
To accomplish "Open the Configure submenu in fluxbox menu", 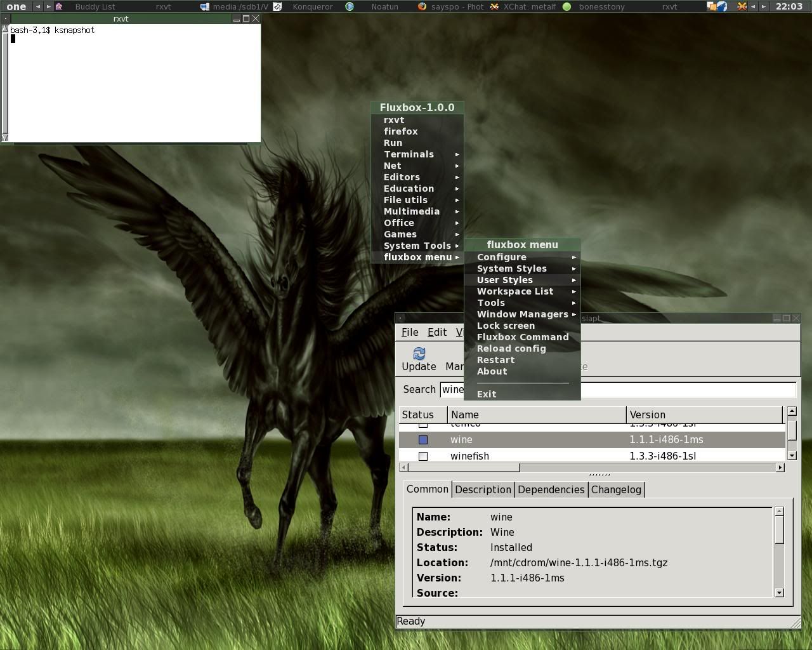I will click(x=522, y=257).
